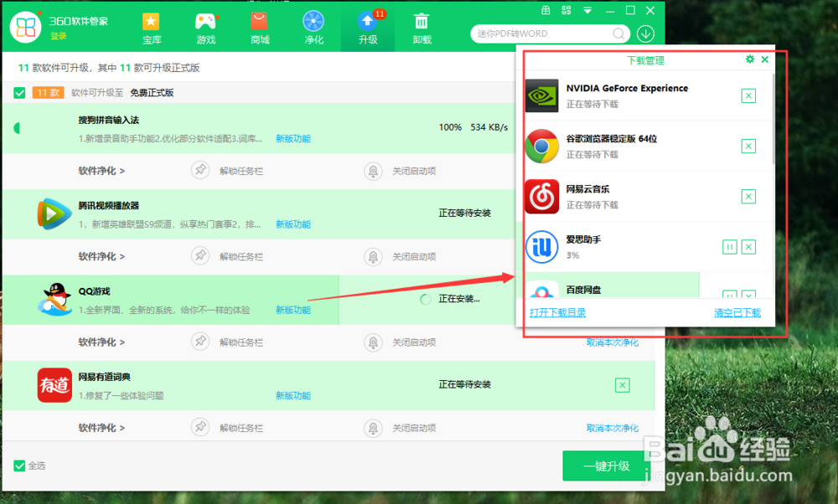This screenshot has height=504, width=838.
Task: Cancel NVIDIA GeForce Experience download
Action: pos(748,96)
